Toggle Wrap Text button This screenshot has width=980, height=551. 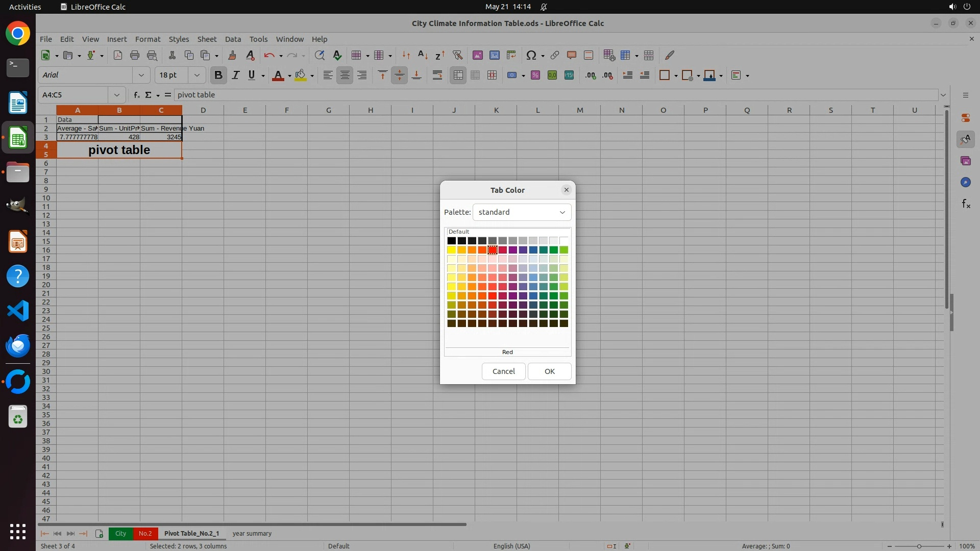point(437,76)
